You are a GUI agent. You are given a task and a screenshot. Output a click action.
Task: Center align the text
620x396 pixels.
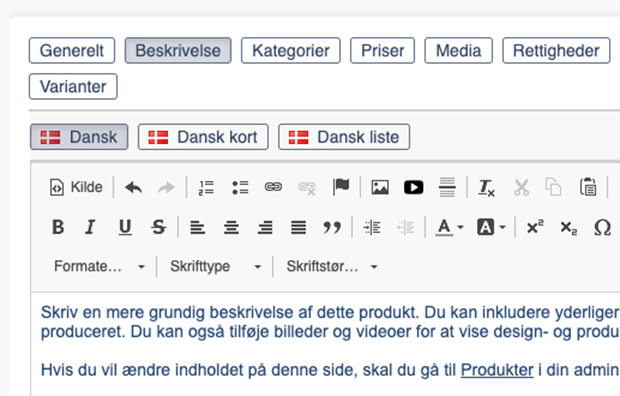[x=231, y=227]
